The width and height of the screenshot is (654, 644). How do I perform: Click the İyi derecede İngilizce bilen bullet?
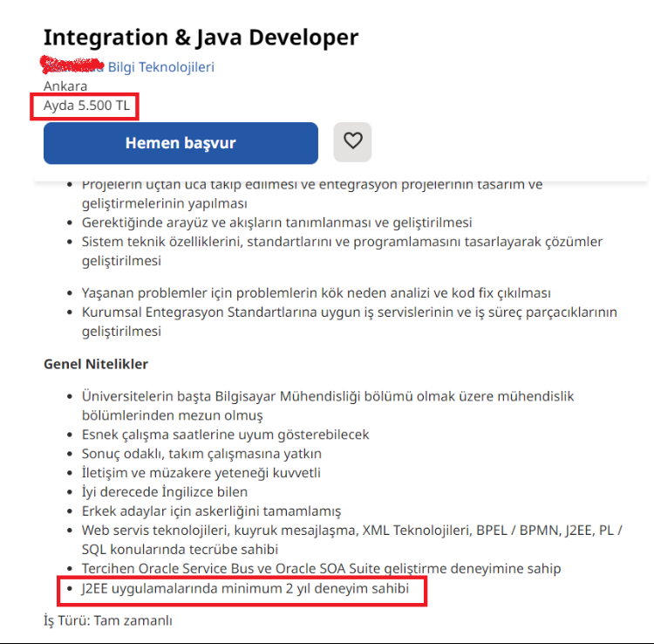(x=165, y=492)
